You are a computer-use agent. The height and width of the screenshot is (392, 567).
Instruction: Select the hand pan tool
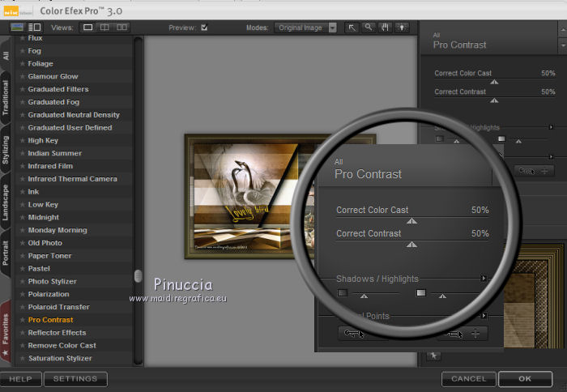pyautogui.click(x=385, y=28)
